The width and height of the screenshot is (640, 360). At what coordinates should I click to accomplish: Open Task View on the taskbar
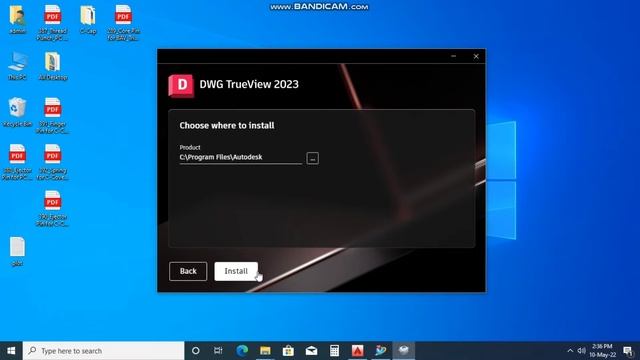click(x=218, y=351)
